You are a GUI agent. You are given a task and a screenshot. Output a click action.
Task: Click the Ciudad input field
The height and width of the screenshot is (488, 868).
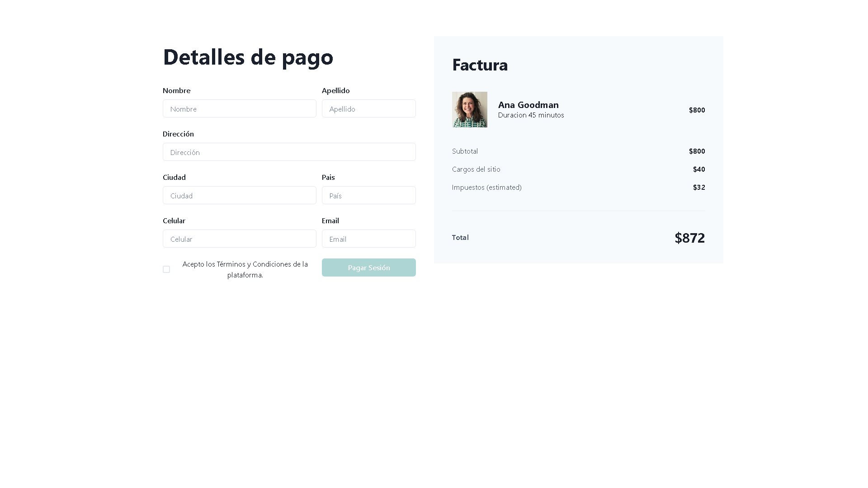(x=239, y=195)
